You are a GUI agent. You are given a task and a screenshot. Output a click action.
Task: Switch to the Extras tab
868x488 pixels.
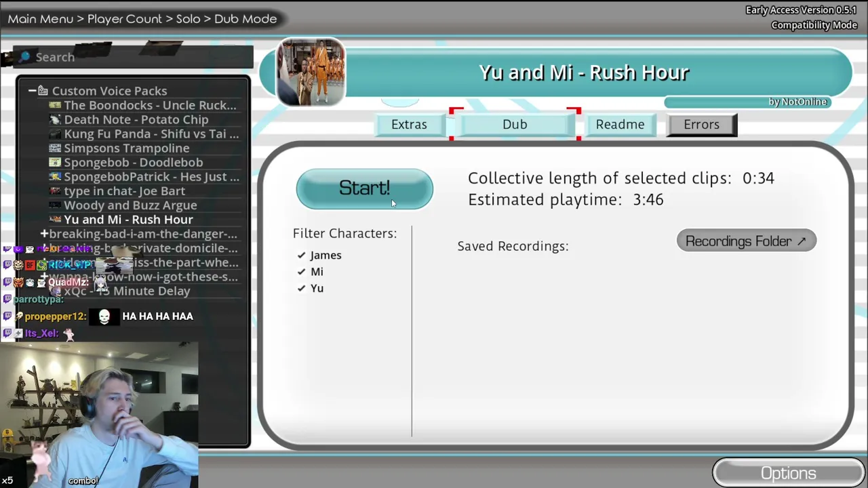[x=409, y=125]
